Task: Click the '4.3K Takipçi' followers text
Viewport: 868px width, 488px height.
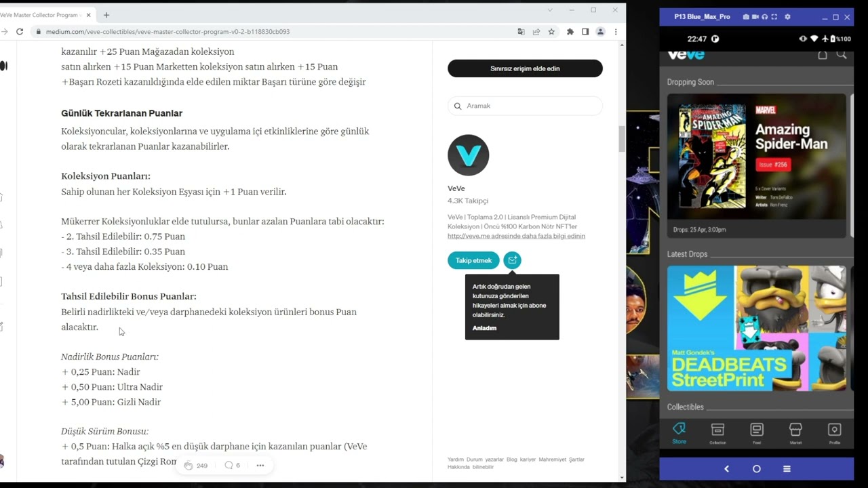Action: coord(468,201)
